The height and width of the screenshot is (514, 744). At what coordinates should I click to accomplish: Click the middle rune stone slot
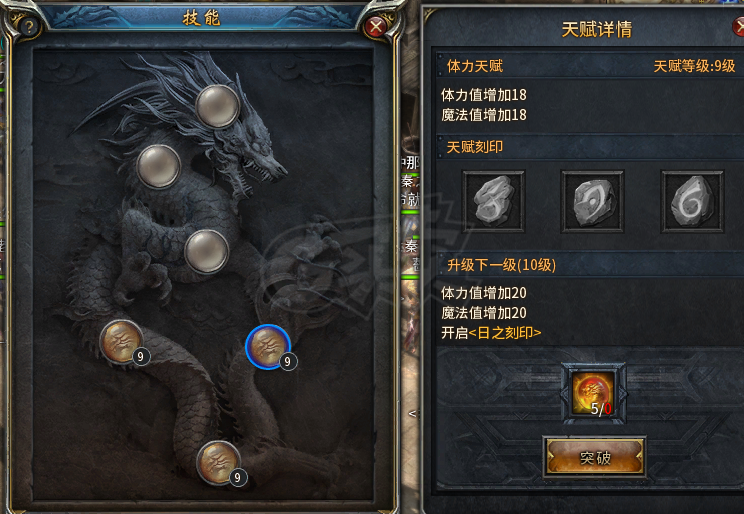(x=592, y=201)
